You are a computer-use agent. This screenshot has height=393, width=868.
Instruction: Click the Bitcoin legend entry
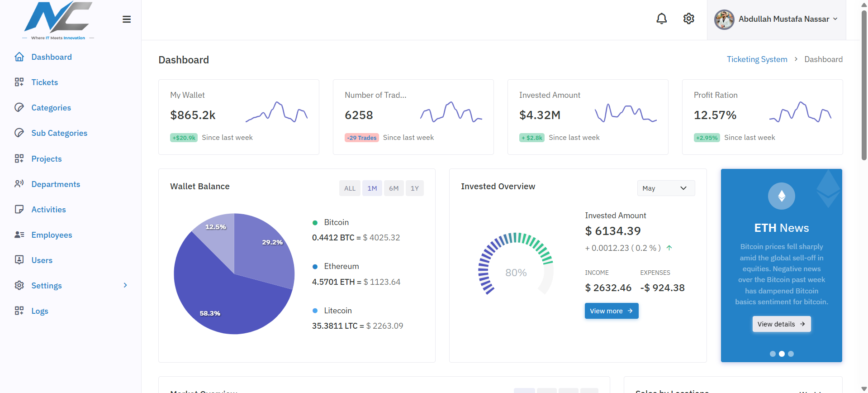331,222
